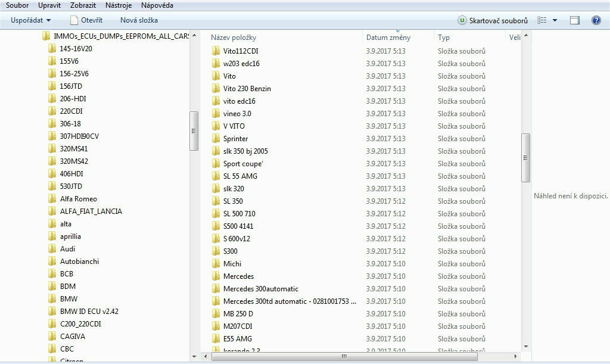Click the SL 55 AMG folder icon
Image resolution: width=610 pixels, height=364 pixels.
pos(216,176)
